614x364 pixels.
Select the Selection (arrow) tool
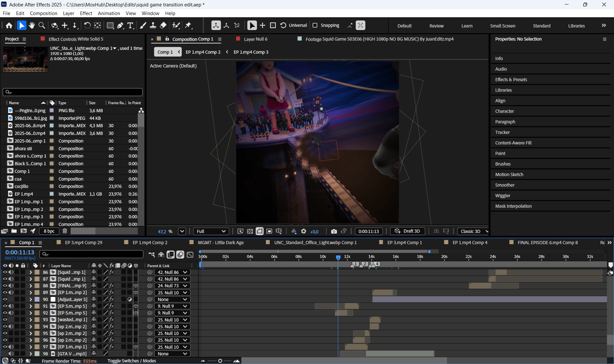pos(22,25)
